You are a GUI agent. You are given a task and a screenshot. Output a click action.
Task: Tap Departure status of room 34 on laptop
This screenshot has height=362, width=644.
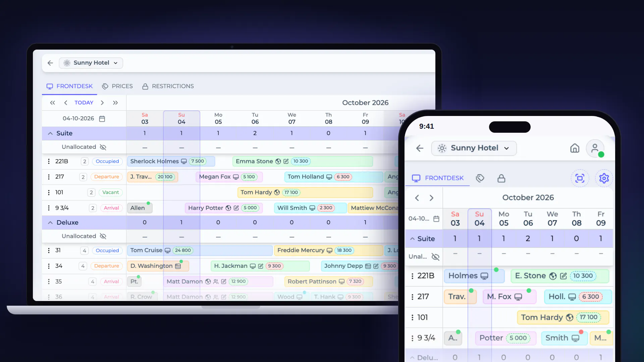[x=106, y=266]
